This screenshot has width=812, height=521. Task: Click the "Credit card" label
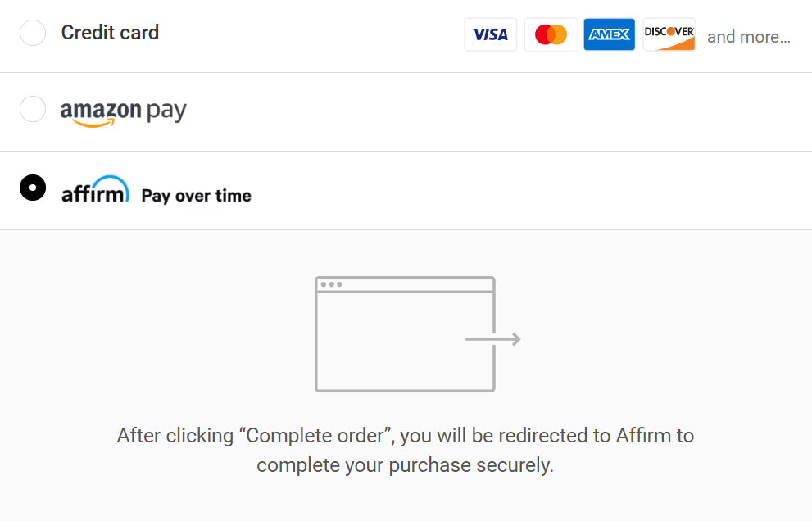110,33
